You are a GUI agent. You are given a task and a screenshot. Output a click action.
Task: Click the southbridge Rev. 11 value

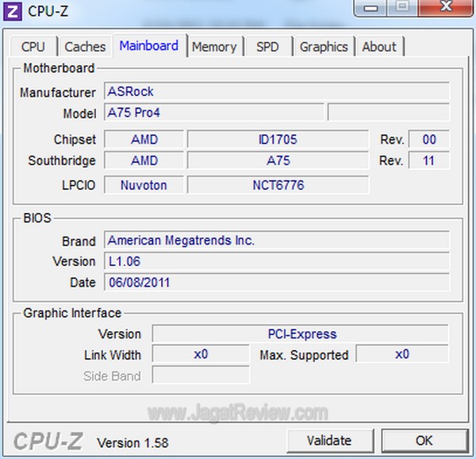pyautogui.click(x=429, y=160)
